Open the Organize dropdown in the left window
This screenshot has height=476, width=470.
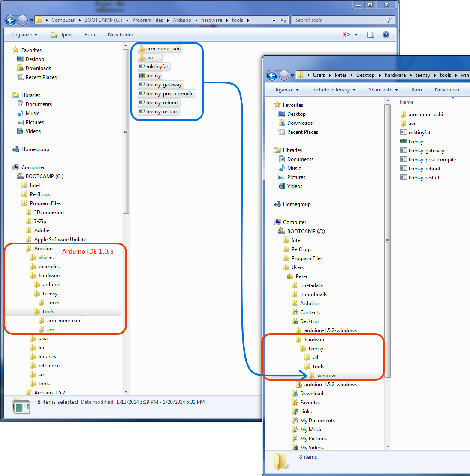(24, 35)
